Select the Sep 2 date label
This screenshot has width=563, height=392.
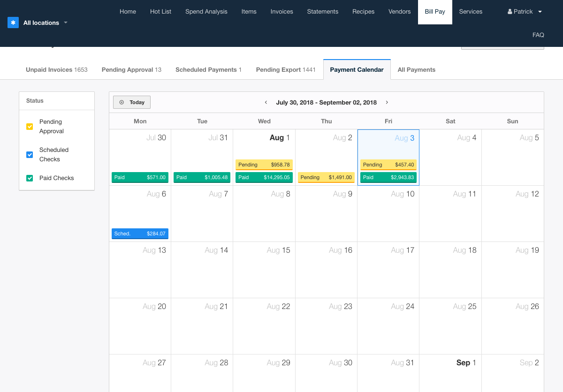[x=529, y=363]
